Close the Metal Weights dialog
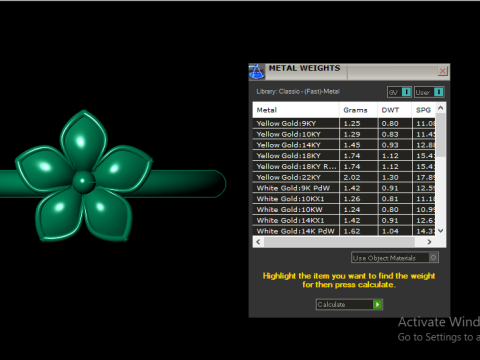The image size is (480, 360). (x=442, y=71)
